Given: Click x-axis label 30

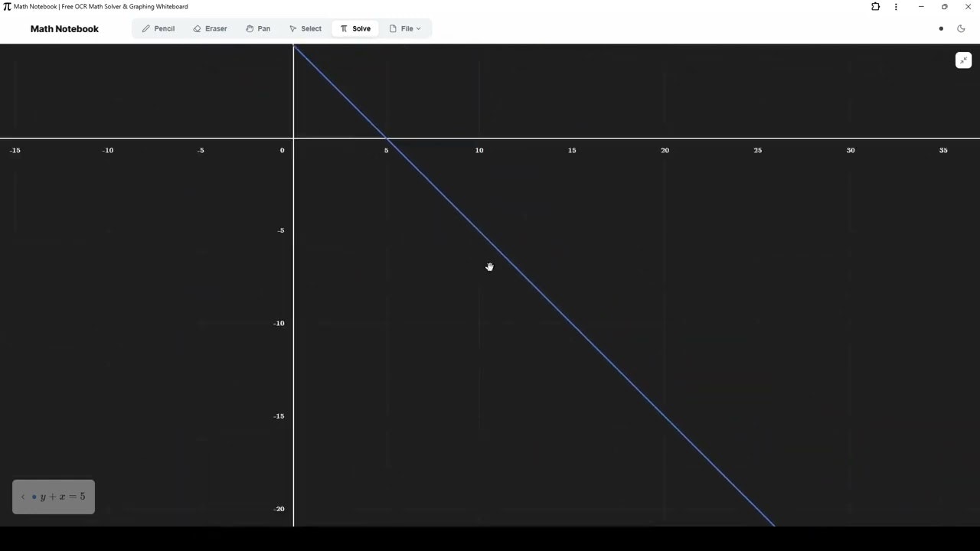Looking at the screenshot, I should pyautogui.click(x=851, y=151).
